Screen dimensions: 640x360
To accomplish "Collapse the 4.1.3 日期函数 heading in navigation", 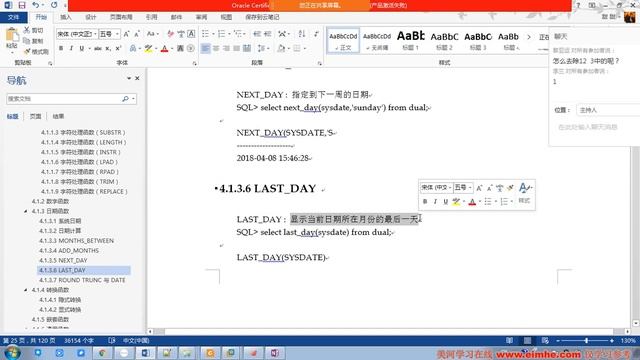I will (25, 211).
